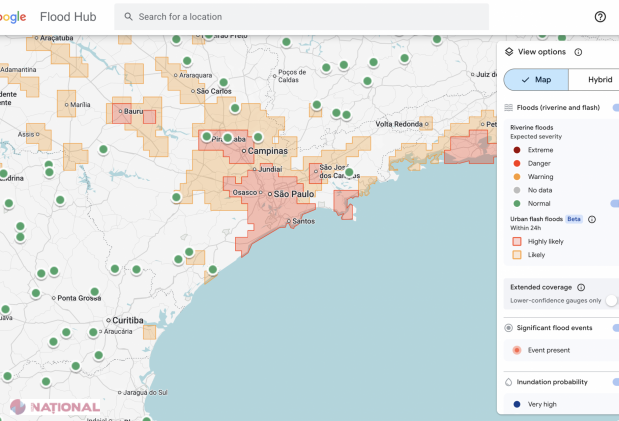619x421 pixels.
Task: Click the search magnifier icon
Action: [127, 17]
